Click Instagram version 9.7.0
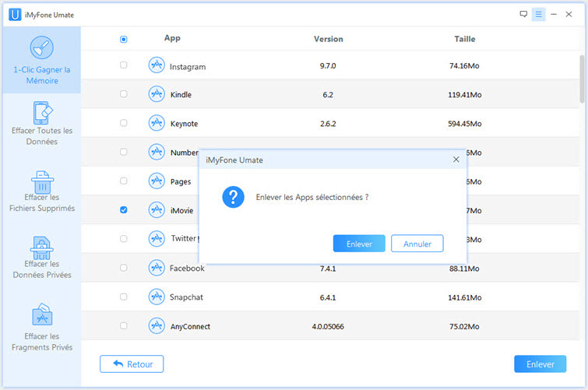The width and height of the screenshot is (588, 390). click(328, 66)
